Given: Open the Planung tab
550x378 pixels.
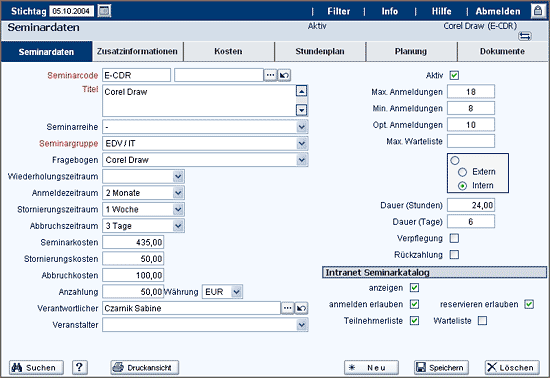Looking at the screenshot, I should tap(411, 52).
